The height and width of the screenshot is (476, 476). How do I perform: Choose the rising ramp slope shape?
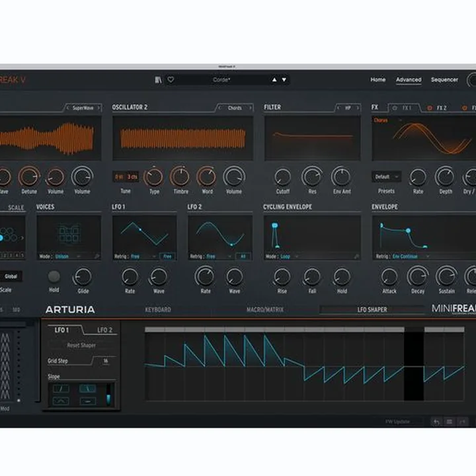(x=61, y=389)
